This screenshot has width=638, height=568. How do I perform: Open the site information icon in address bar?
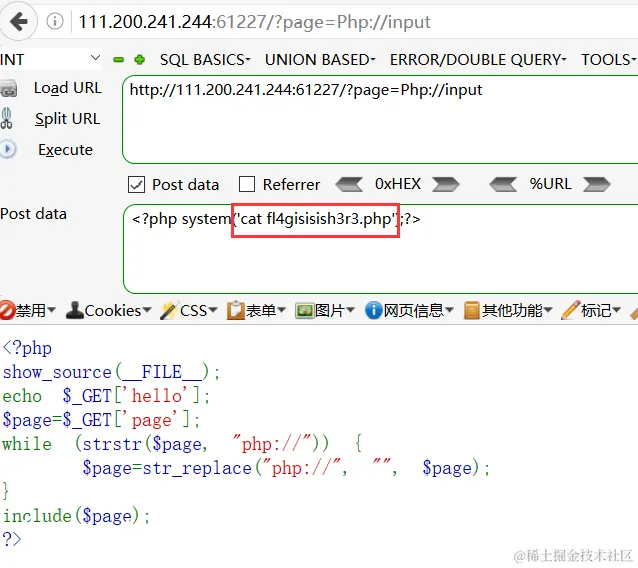click(x=55, y=21)
